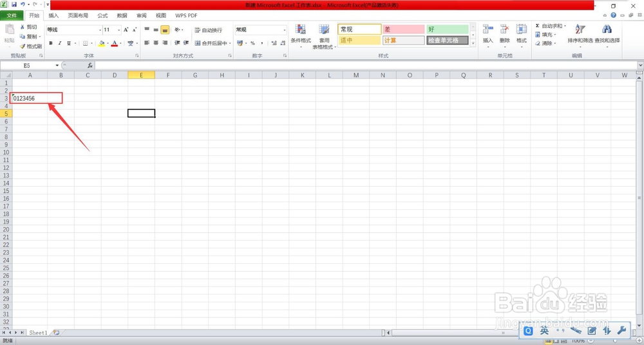Apply top vertical alignment
This screenshot has height=345, width=644.
point(147,30)
